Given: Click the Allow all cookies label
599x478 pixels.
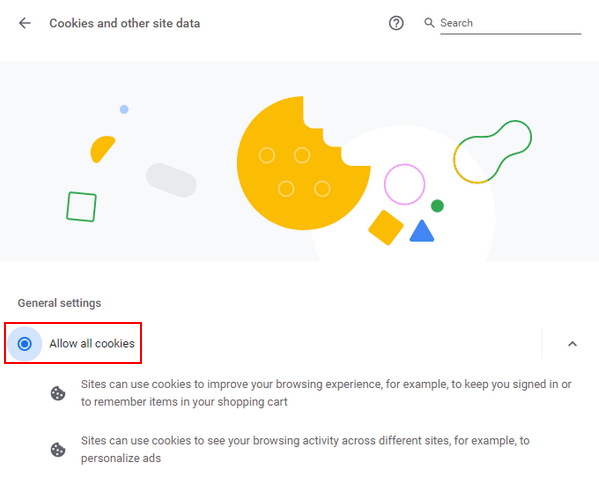Looking at the screenshot, I should coord(92,344).
